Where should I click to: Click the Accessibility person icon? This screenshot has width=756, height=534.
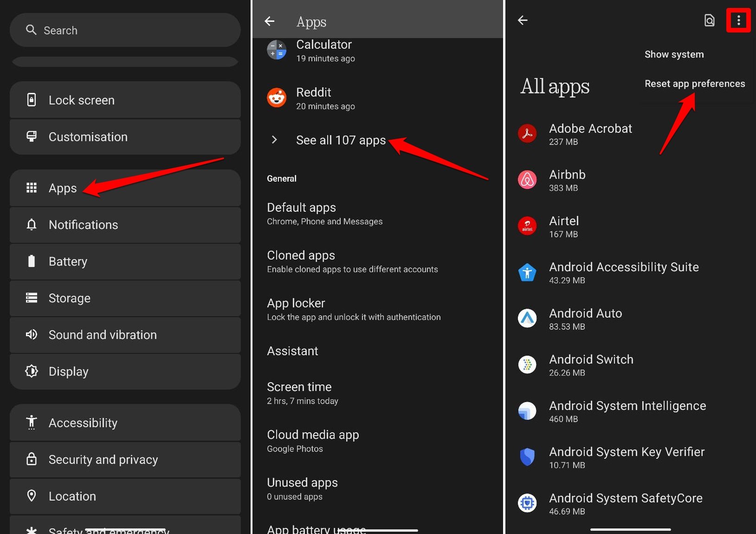click(x=32, y=422)
